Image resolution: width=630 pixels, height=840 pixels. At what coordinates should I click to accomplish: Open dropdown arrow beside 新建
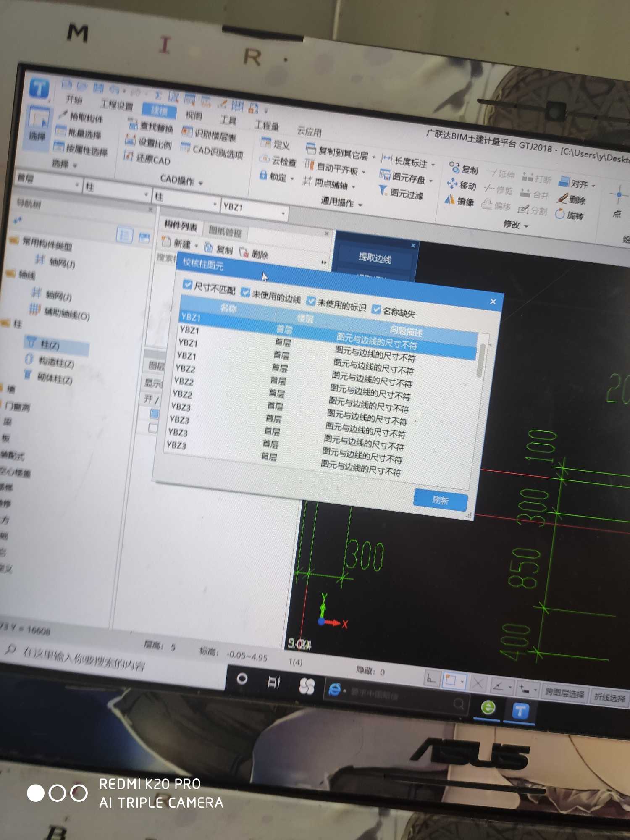click(196, 246)
